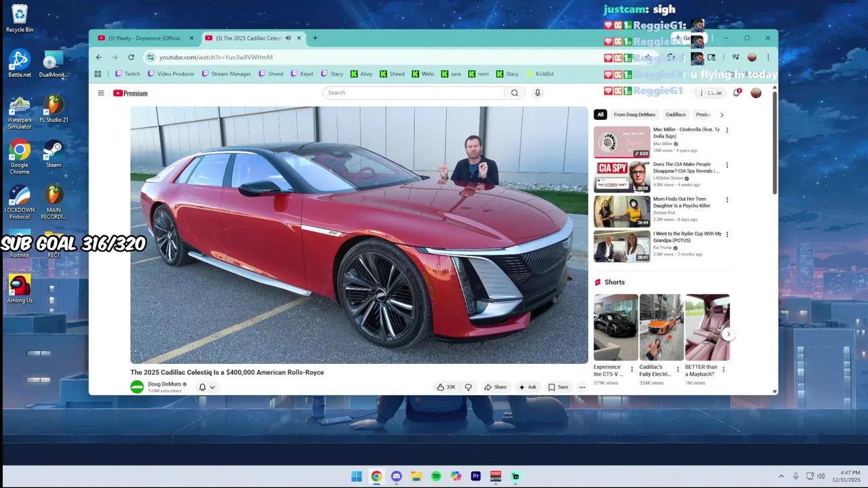This screenshot has width=868, height=488.
Task: Open Welo bookmark in bookmarks bar
Action: (422, 74)
